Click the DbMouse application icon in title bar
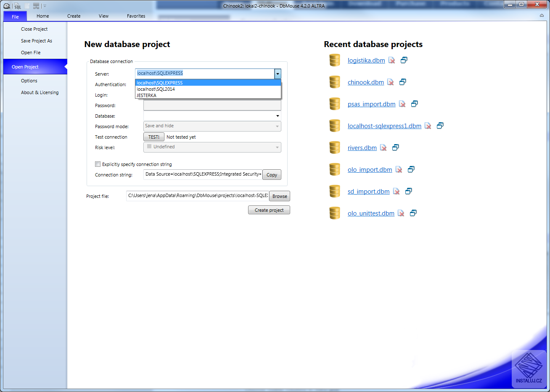The height and width of the screenshot is (392, 550). pos(7,6)
